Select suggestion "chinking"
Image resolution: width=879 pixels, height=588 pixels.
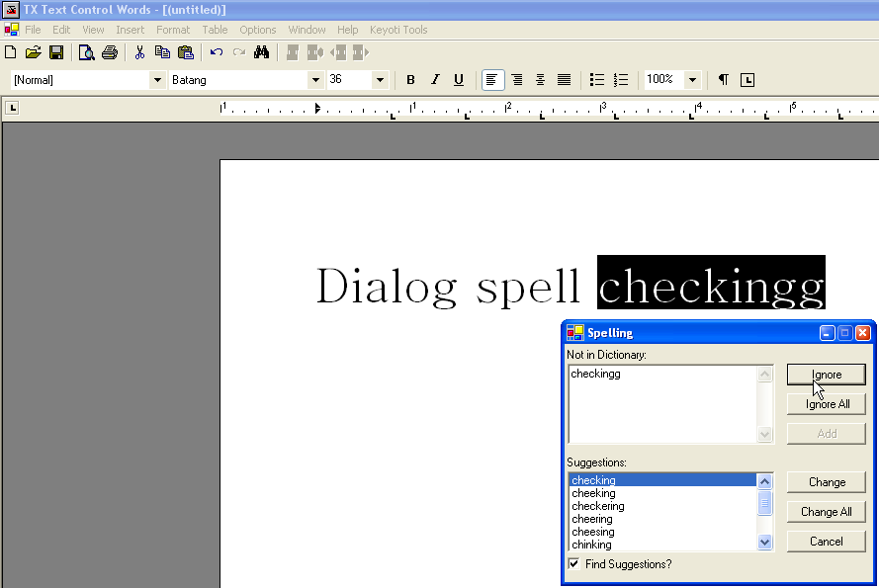[662, 545]
